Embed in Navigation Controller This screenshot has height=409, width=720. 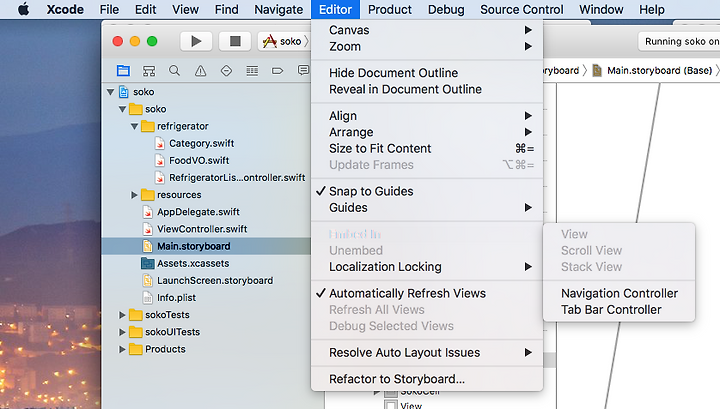619,293
